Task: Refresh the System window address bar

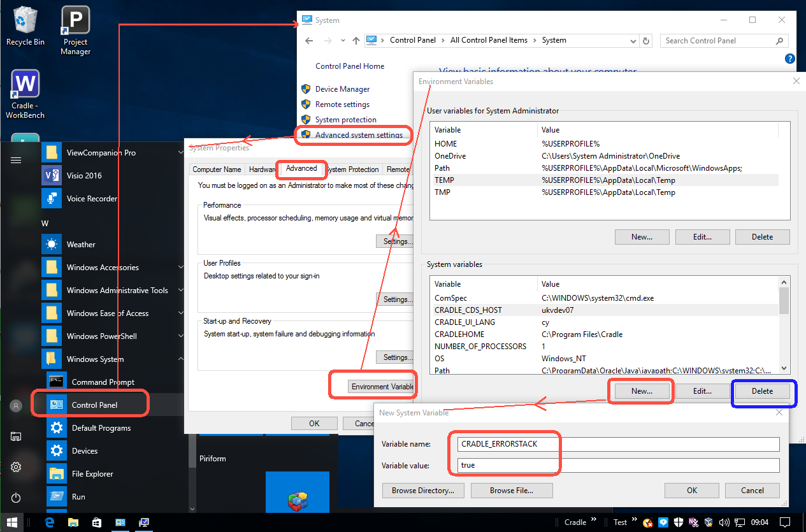Action: point(647,40)
